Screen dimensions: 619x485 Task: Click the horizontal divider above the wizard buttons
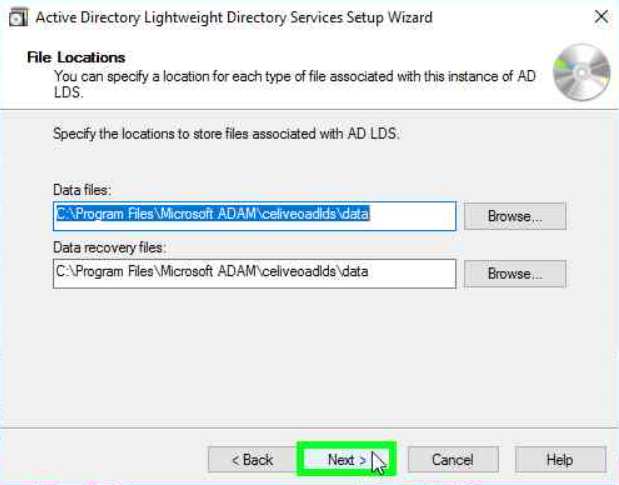click(x=300, y=425)
